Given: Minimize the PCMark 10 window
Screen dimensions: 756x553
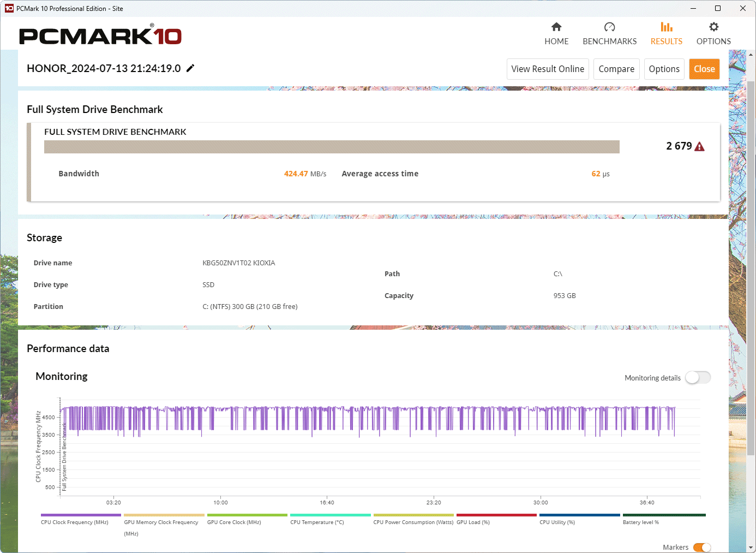Looking at the screenshot, I should [693, 8].
